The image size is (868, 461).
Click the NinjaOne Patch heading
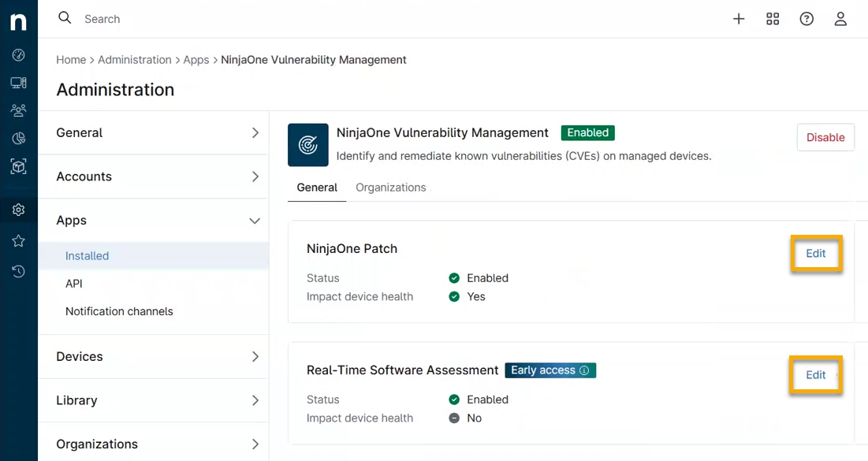click(x=352, y=248)
